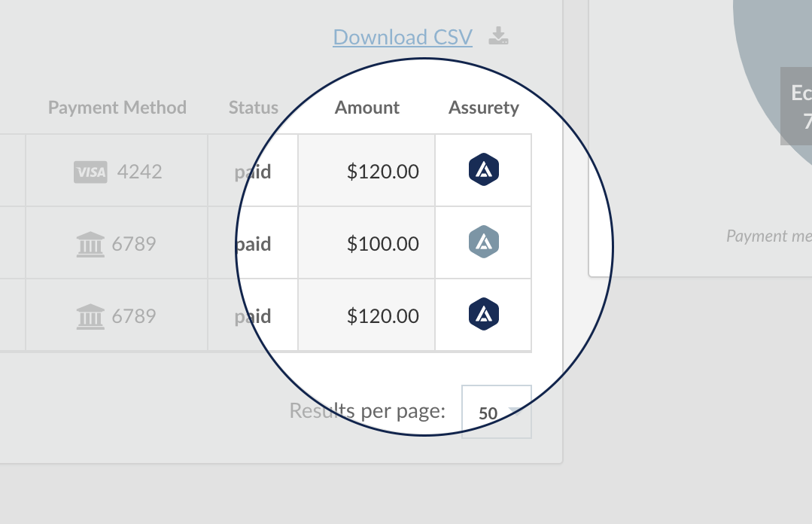Click the Results per page label
Screen dimensions: 812x524
pos(367,411)
